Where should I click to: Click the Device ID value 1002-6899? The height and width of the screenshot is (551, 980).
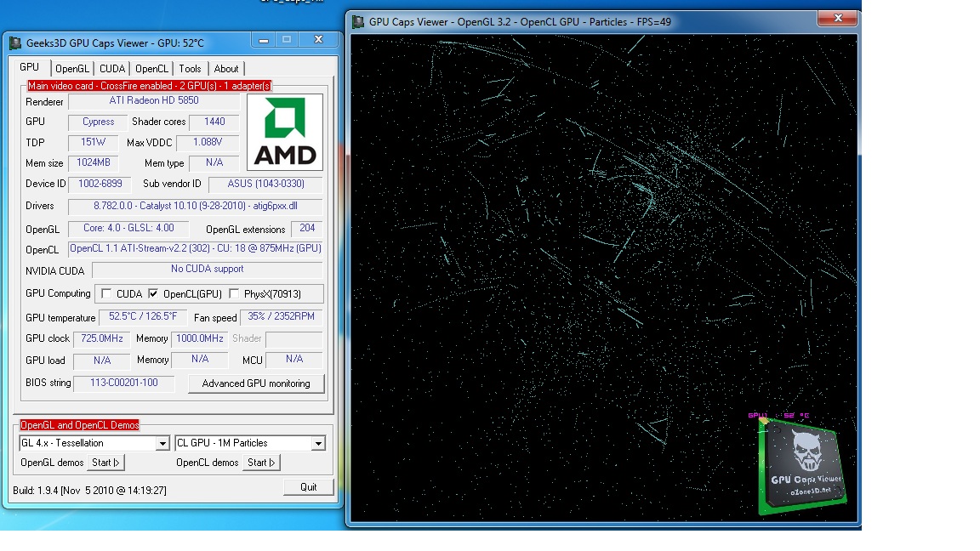[x=100, y=184]
